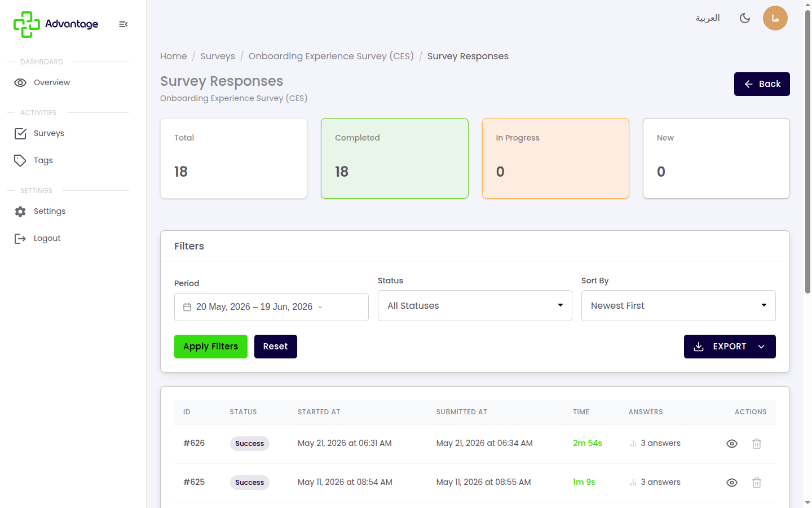Click the Back button
Image resolution: width=812 pixels, height=508 pixels.
[762, 84]
